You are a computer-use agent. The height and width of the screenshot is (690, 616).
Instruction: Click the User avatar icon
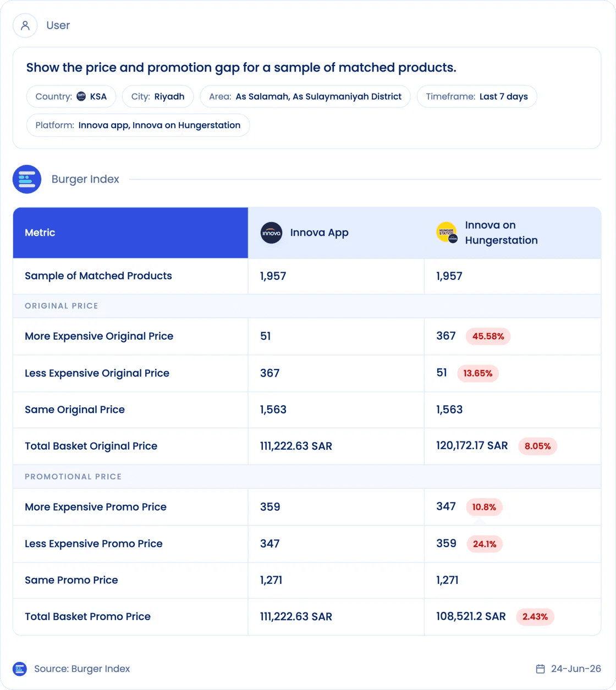tap(25, 25)
